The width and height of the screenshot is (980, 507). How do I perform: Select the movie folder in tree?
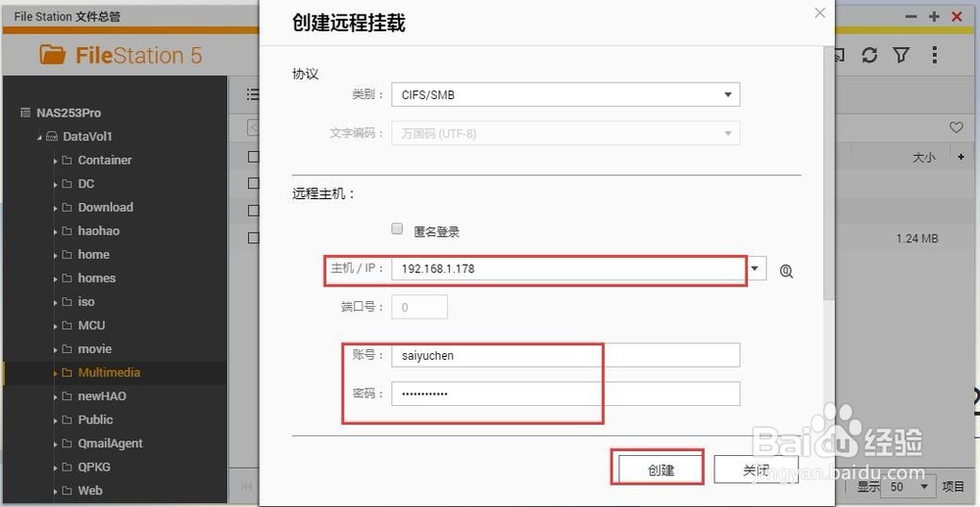coord(95,349)
